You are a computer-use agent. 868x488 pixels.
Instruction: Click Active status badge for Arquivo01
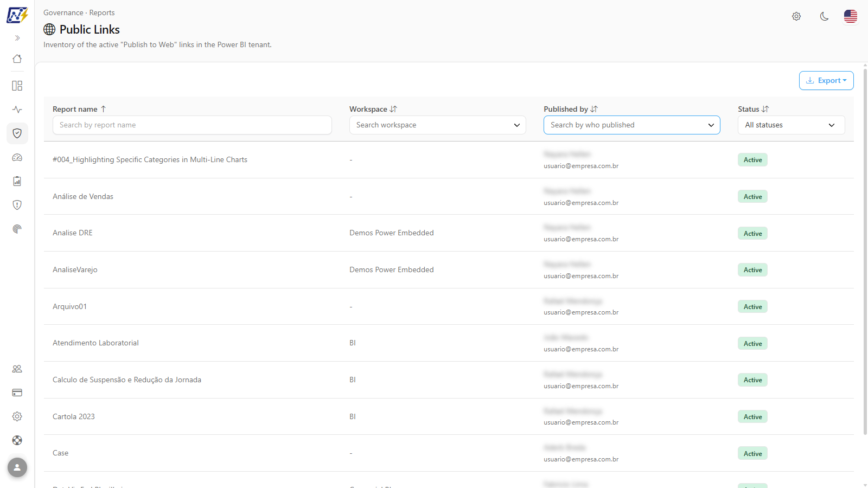752,306
